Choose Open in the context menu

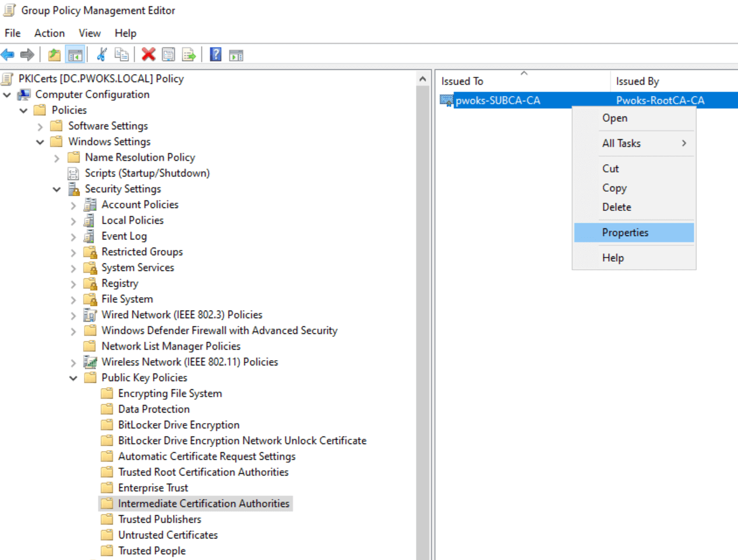tap(634, 118)
